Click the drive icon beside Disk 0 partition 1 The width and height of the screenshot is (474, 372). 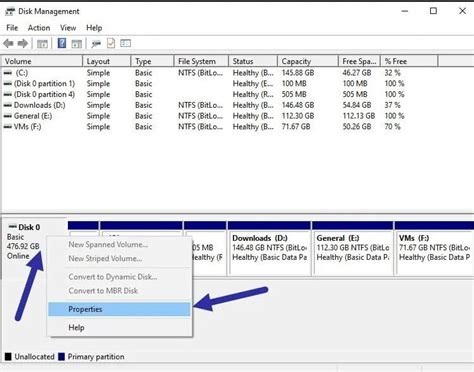point(8,84)
